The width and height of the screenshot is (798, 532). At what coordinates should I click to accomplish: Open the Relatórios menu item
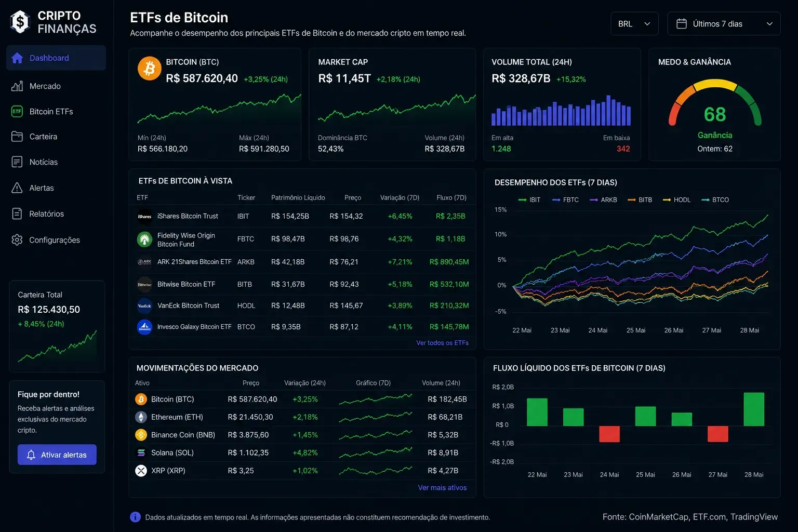56,214
